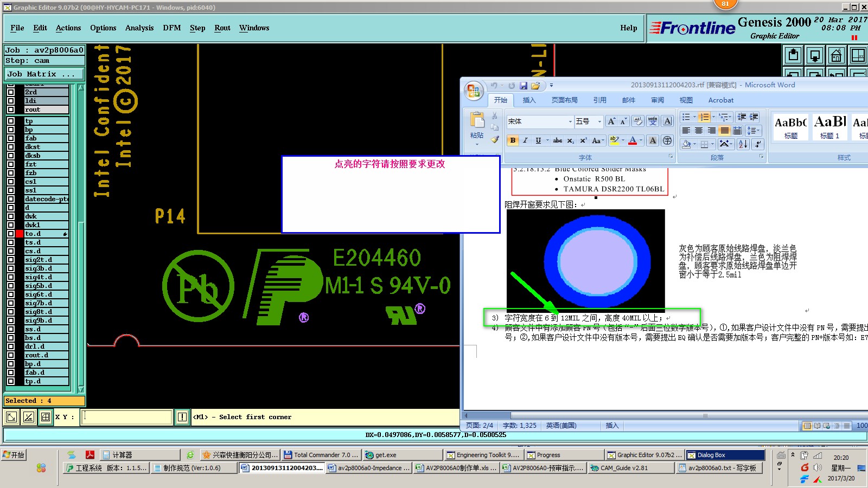Switch to Word 插入 tab
Image resolution: width=868 pixels, height=488 pixels.
point(529,100)
